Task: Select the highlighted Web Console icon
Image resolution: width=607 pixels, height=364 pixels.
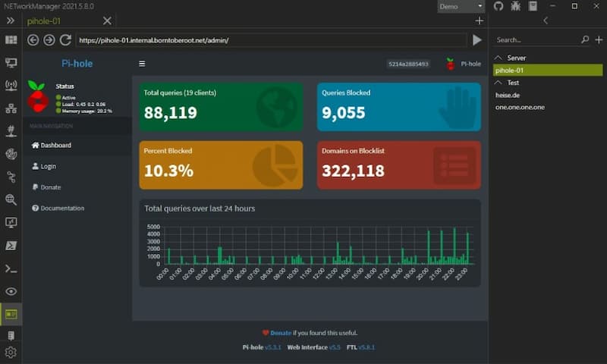Action: [11, 314]
